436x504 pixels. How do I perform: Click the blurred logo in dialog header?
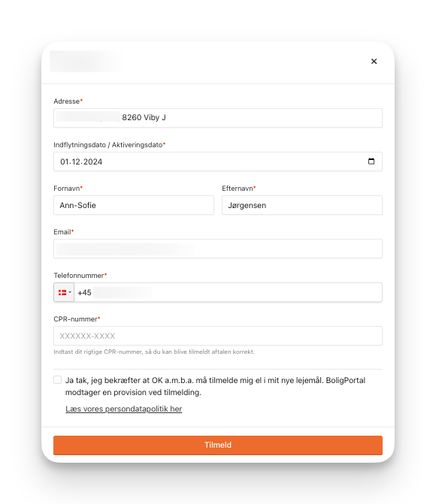[x=86, y=62]
